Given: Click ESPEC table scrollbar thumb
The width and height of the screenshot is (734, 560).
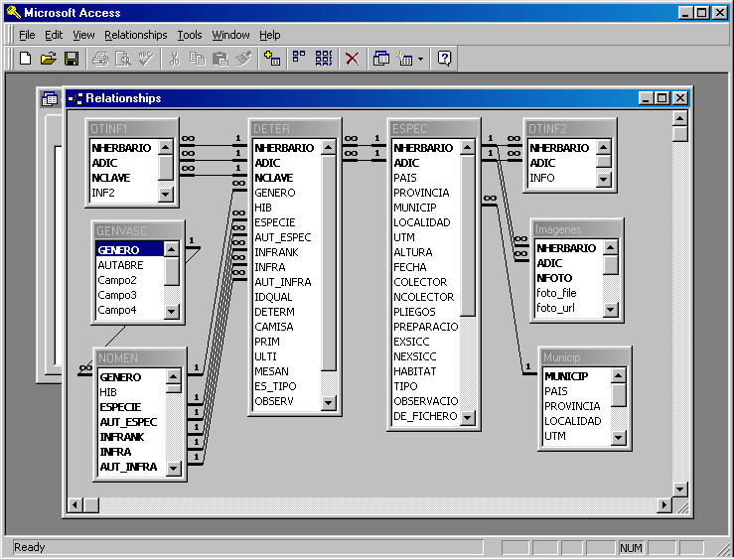Looking at the screenshot, I should coord(468,235).
